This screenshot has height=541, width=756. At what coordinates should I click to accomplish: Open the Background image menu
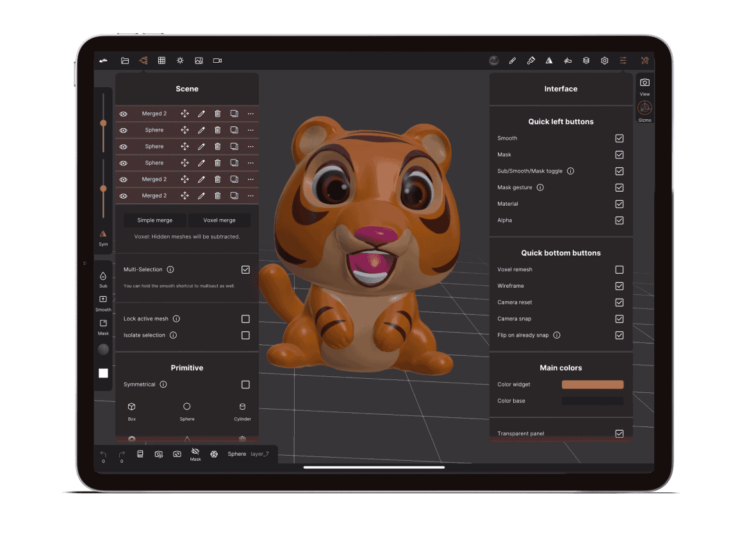(x=199, y=61)
